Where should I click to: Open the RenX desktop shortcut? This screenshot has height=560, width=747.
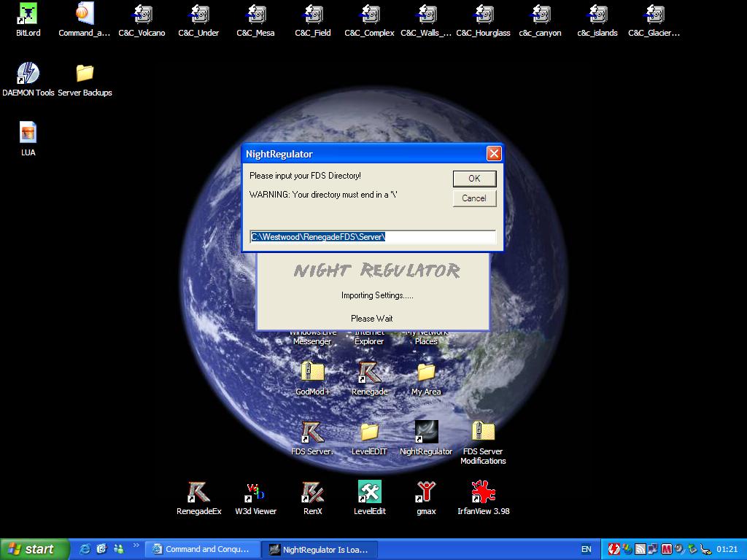[x=312, y=493]
